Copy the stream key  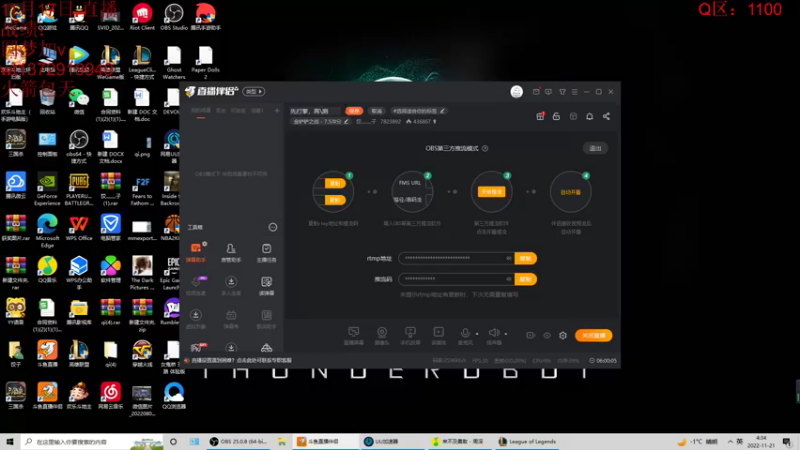(526, 279)
